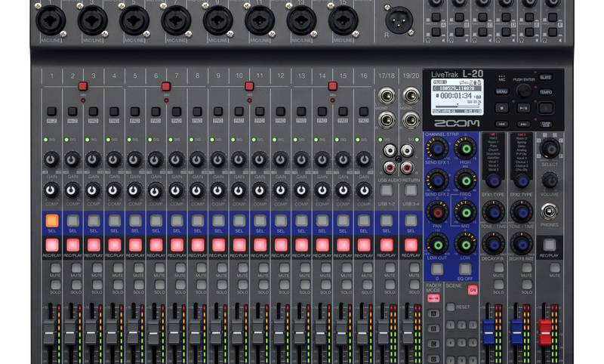The image size is (604, 364).
Task: Arm channel 1 REC/PLAY button
Action: click(52, 245)
